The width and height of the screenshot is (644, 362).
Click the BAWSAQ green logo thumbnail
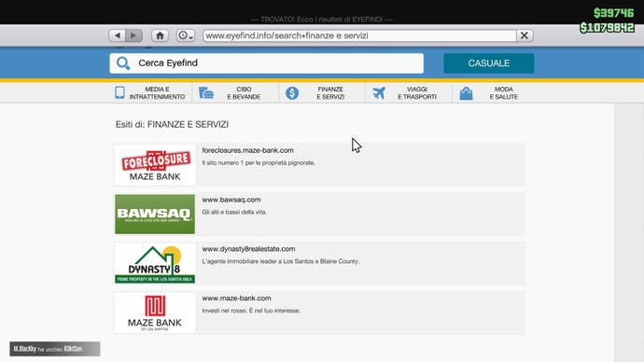coord(155,215)
